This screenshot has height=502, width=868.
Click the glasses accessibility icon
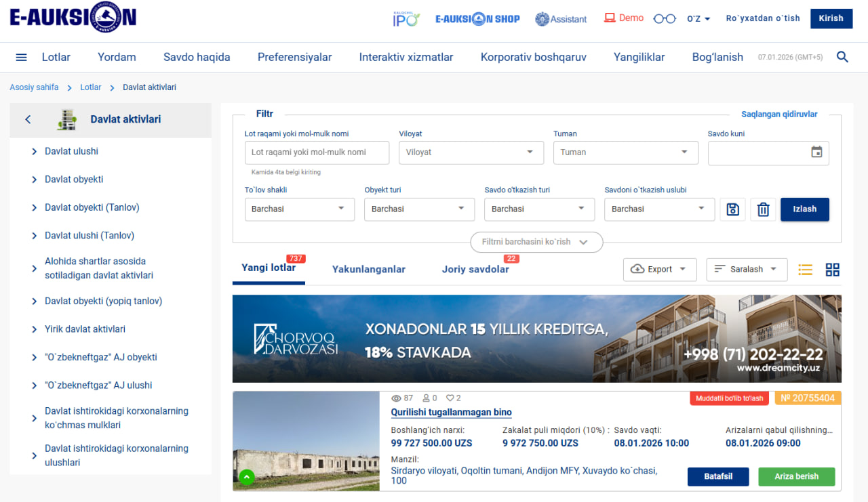(x=664, y=19)
